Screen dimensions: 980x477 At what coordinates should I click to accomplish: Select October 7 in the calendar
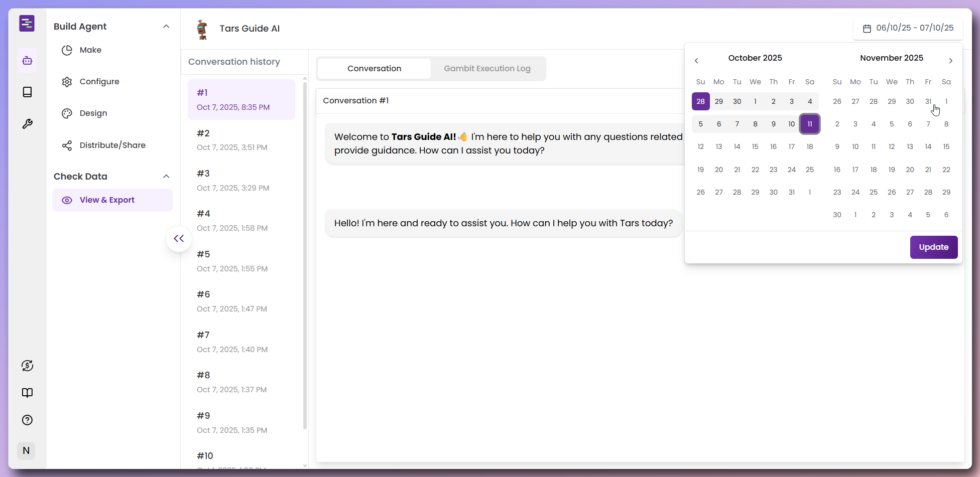click(737, 124)
